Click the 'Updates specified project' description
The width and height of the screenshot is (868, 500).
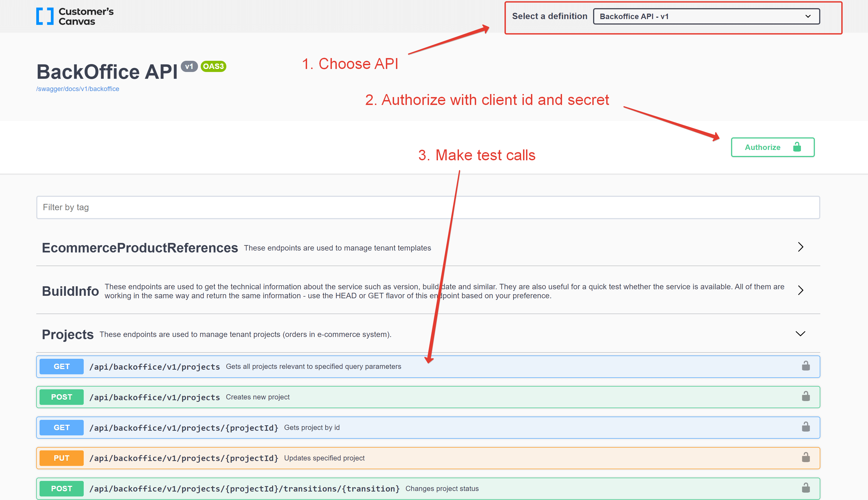324,458
